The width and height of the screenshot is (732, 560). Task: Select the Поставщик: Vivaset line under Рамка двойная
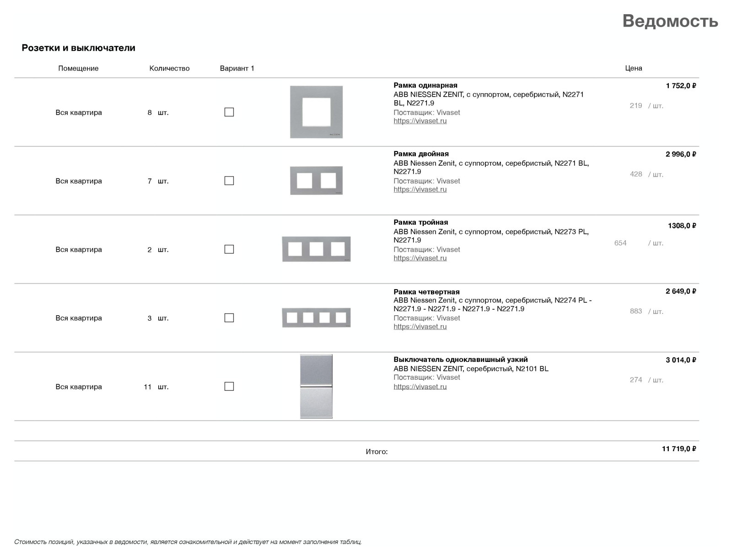click(x=427, y=181)
